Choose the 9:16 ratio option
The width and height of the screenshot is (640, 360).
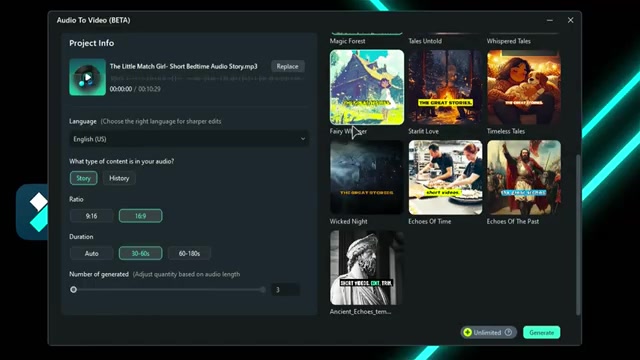(x=91, y=216)
